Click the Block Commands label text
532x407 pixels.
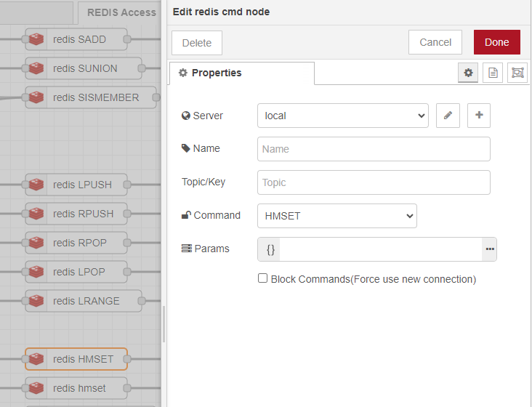click(x=374, y=279)
